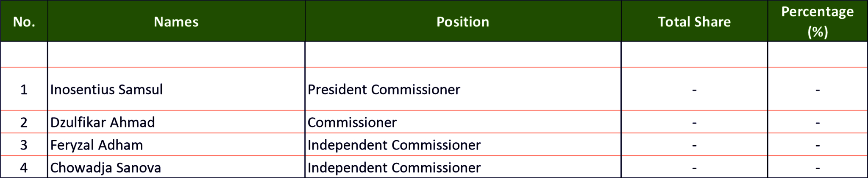Screen dimensions: 868x178
Task: Click the "President Commissioner" position cell
Action: (x=384, y=90)
